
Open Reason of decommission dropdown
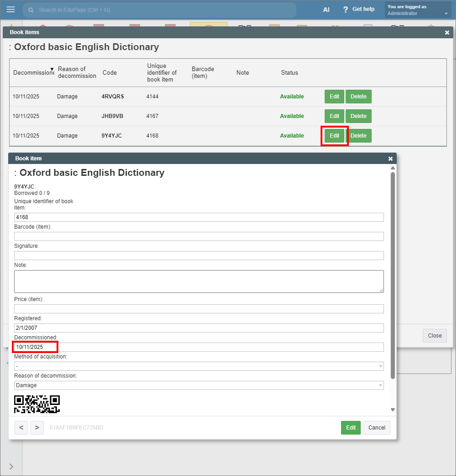[x=199, y=385]
